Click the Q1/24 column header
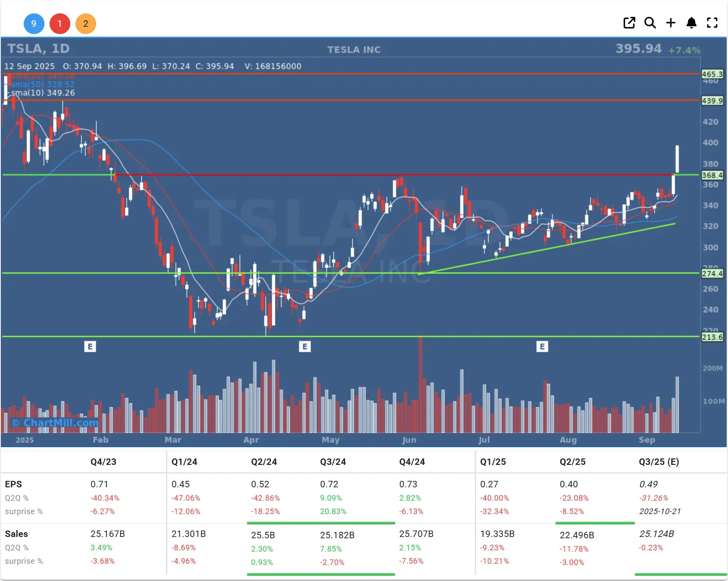 point(184,461)
